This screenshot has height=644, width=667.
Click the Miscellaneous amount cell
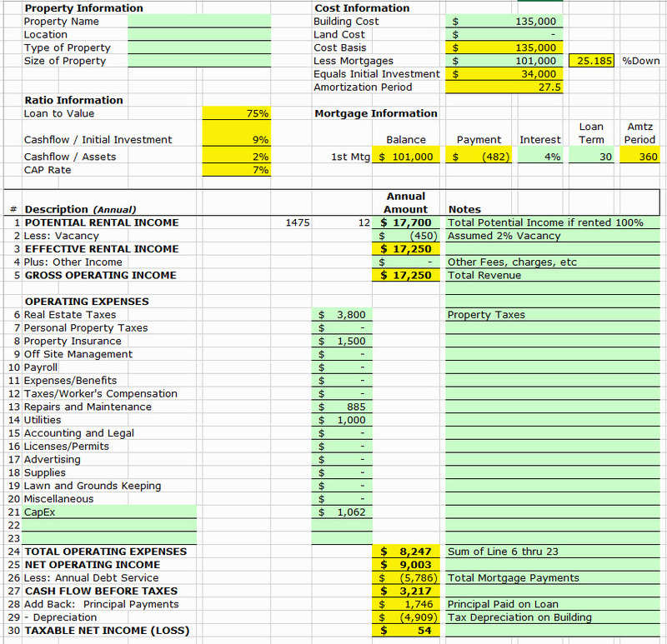(342, 499)
